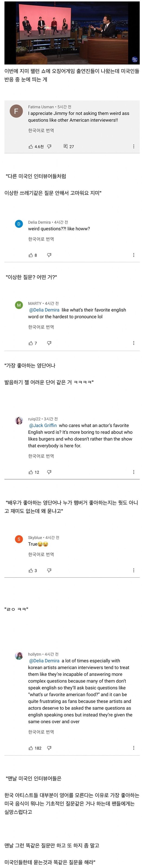Open the 27 replies on Fatima Usman's comment
143x868 pixels.
pyautogui.click(x=69, y=147)
